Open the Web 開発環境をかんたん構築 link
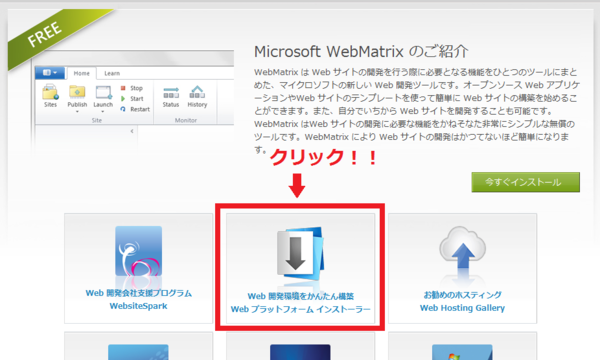 point(300,296)
